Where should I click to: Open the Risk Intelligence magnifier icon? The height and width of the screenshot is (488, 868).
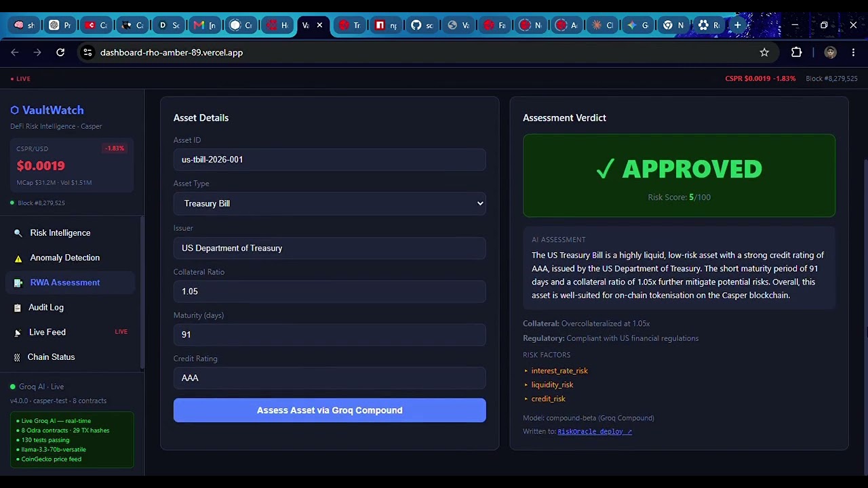[18, 233]
